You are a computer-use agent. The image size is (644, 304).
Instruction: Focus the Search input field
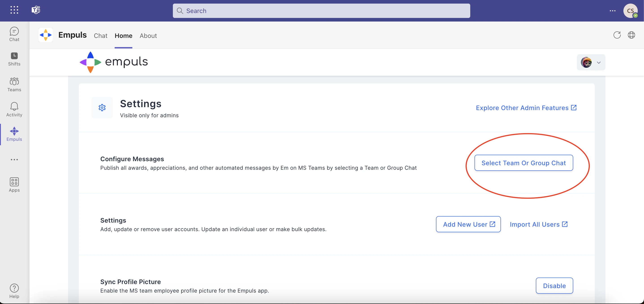point(321,11)
